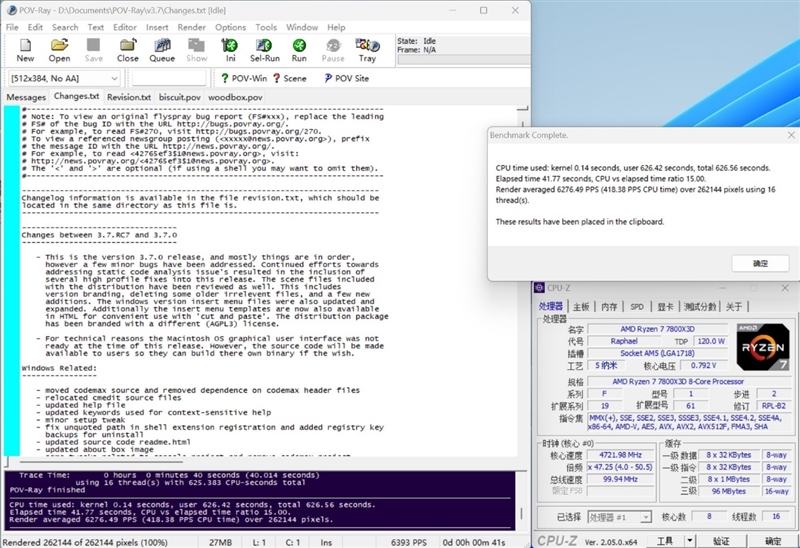Close the Benchmark Complete dialog
The image size is (800, 548).
click(x=791, y=135)
